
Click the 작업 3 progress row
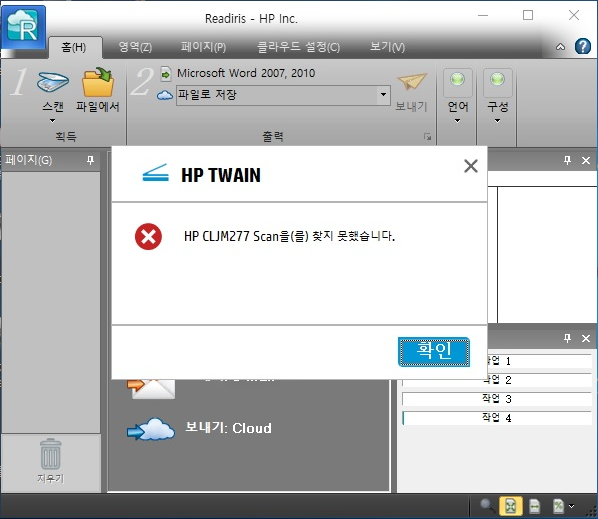pos(497,399)
